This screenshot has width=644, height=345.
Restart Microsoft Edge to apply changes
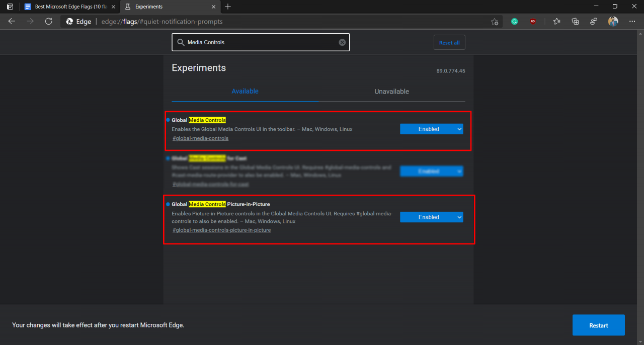pos(598,325)
